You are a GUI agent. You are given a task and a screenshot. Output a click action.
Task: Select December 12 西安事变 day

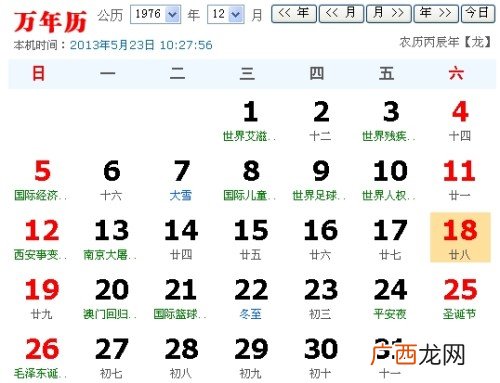point(42,239)
